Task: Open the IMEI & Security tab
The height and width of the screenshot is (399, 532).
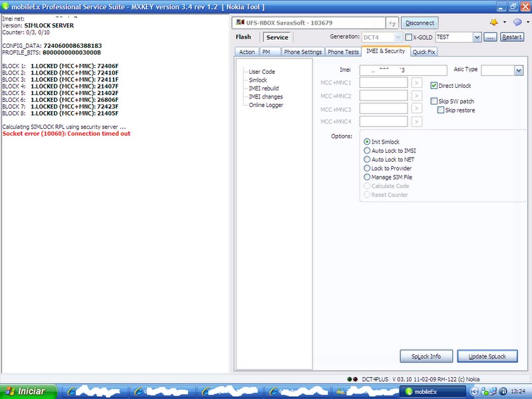Action: pyautogui.click(x=386, y=51)
